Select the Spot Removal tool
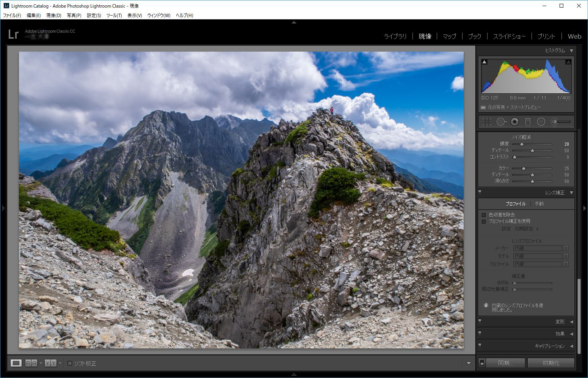 [501, 121]
